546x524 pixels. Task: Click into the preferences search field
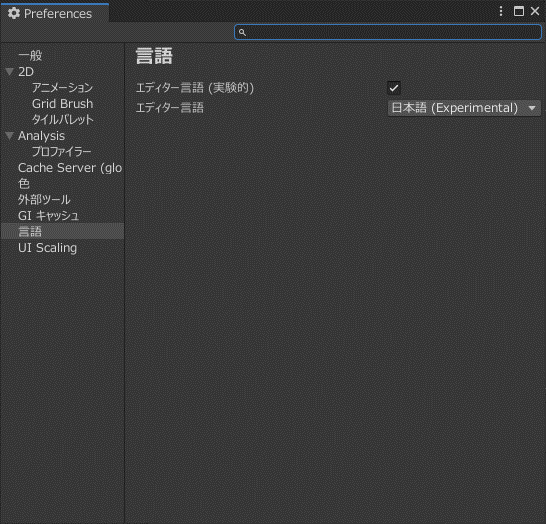pyautogui.click(x=388, y=32)
